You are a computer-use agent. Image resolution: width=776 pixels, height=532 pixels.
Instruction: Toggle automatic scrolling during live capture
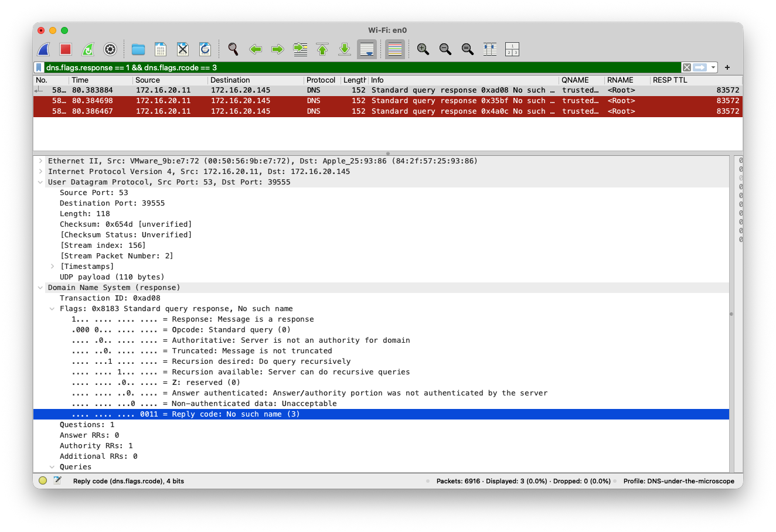point(367,49)
